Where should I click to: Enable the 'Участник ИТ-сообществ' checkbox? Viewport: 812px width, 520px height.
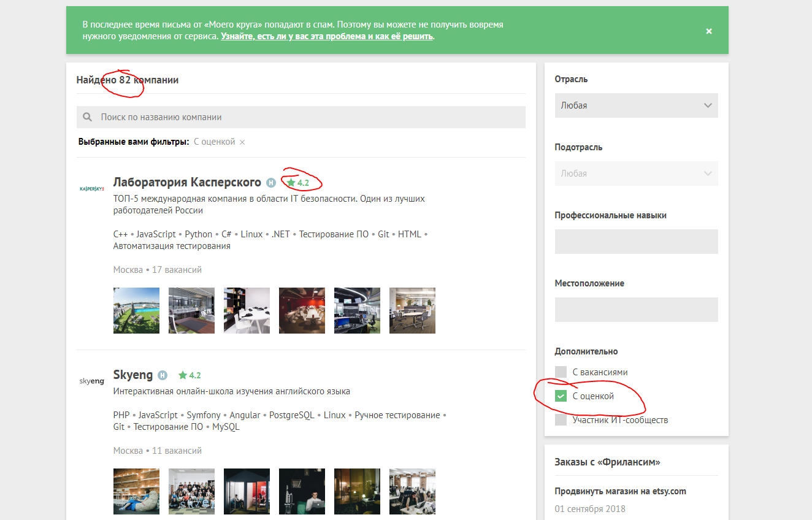click(x=561, y=420)
